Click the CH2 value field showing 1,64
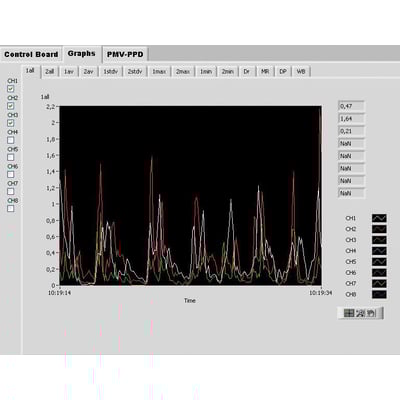Image resolution: width=400 pixels, height=400 pixels. point(351,119)
